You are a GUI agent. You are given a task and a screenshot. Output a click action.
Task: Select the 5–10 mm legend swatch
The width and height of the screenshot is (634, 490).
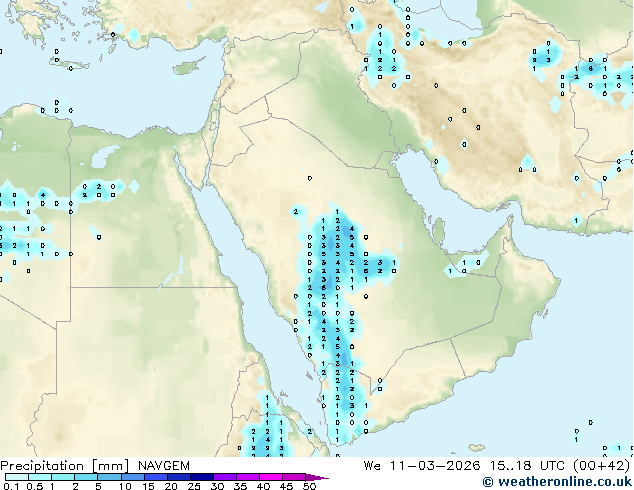[x=109, y=477]
